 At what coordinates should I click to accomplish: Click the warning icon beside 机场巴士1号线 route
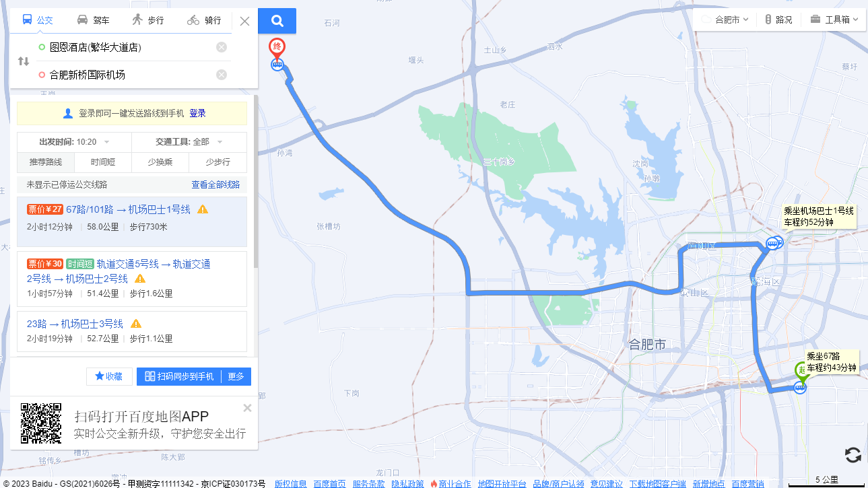tap(203, 209)
